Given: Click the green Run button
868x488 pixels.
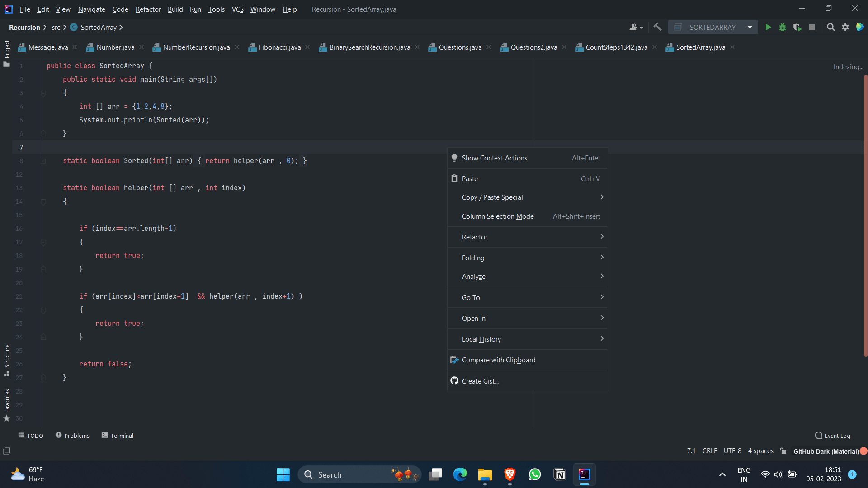Looking at the screenshot, I should pyautogui.click(x=768, y=28).
